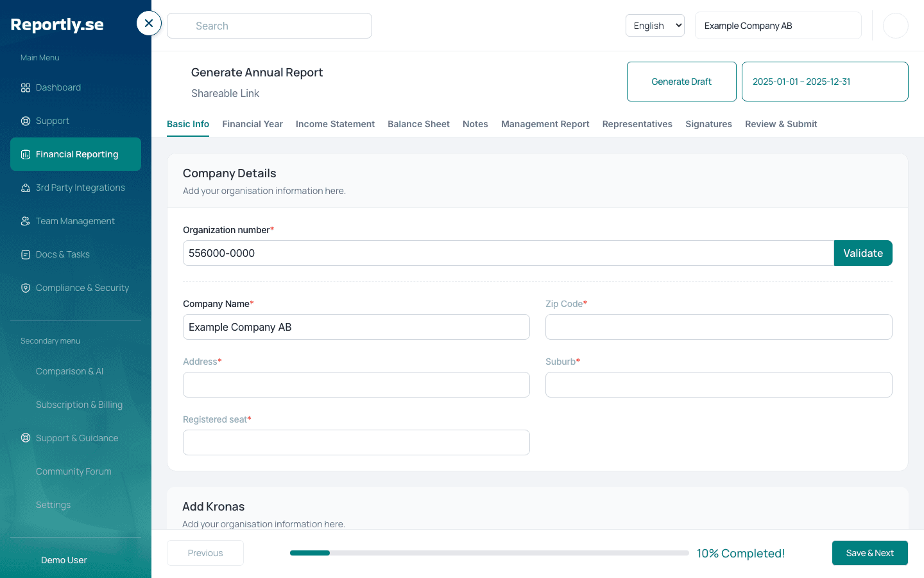The height and width of the screenshot is (578, 924).
Task: Select the Signatures tab
Action: 708,124
